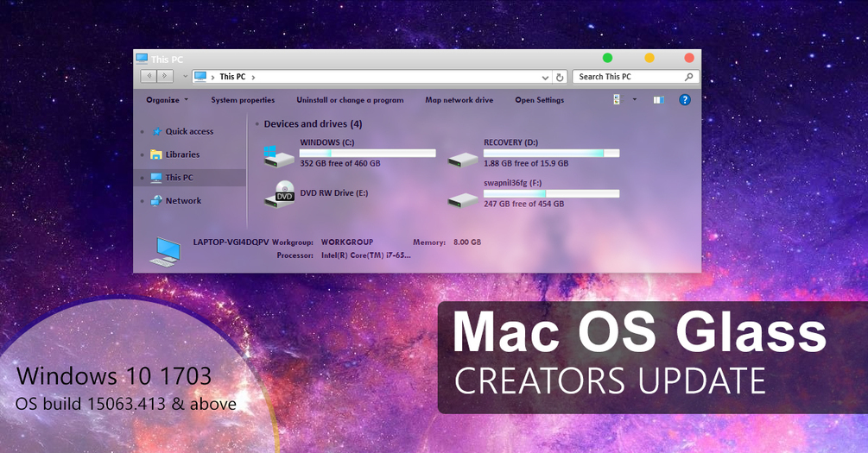This screenshot has height=453, width=868.
Task: Focus the Search This PC field
Action: tap(636, 77)
